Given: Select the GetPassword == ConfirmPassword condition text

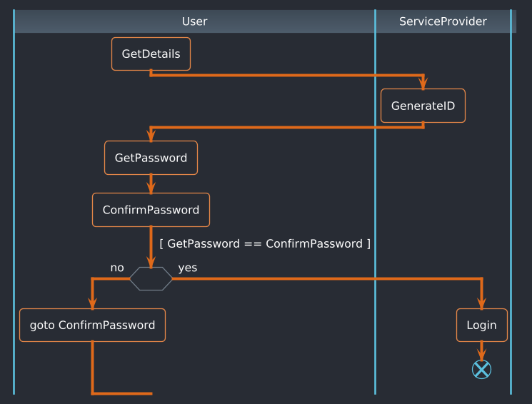Looking at the screenshot, I should coord(265,243).
